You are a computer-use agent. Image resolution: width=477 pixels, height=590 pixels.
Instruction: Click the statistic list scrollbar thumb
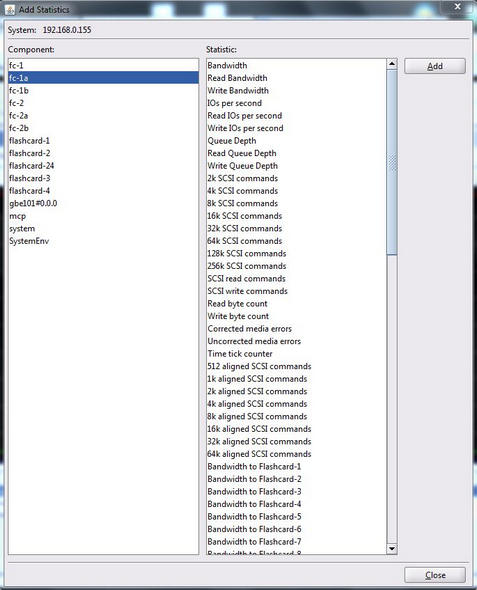(392, 162)
